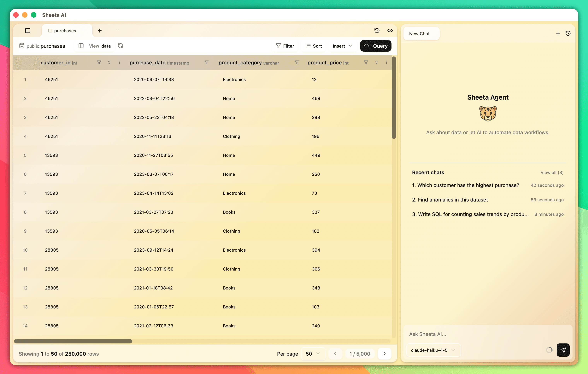Open the table version history

(x=377, y=31)
